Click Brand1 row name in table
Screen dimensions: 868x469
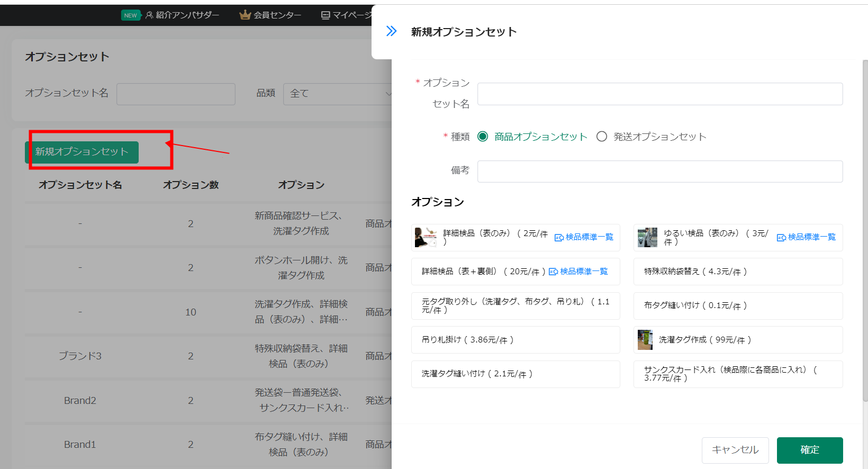[x=80, y=445]
